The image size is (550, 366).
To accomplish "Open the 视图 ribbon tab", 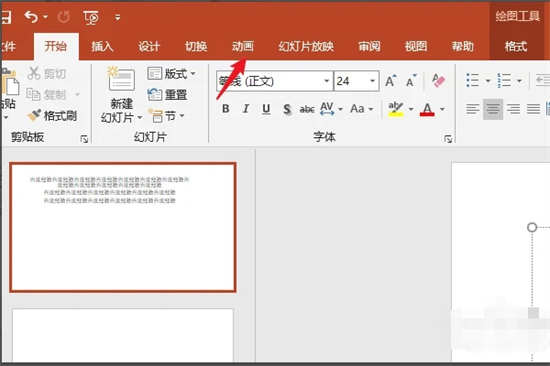I will (x=416, y=46).
